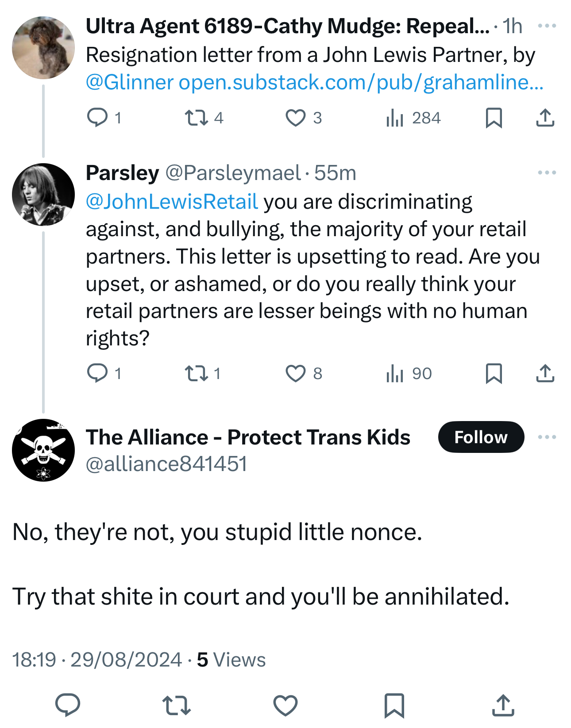The width and height of the screenshot is (571, 728).
Task: Open the substack link in the first post
Action: click(361, 82)
